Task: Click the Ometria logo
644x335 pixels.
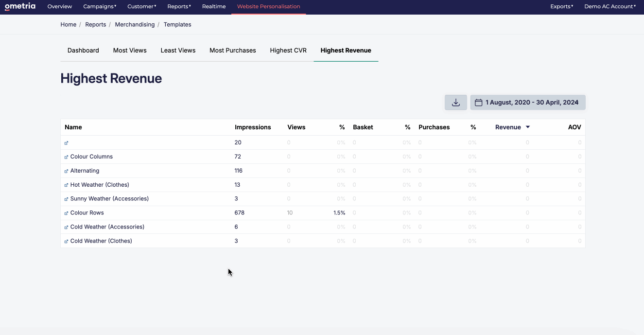Action: [x=20, y=6]
